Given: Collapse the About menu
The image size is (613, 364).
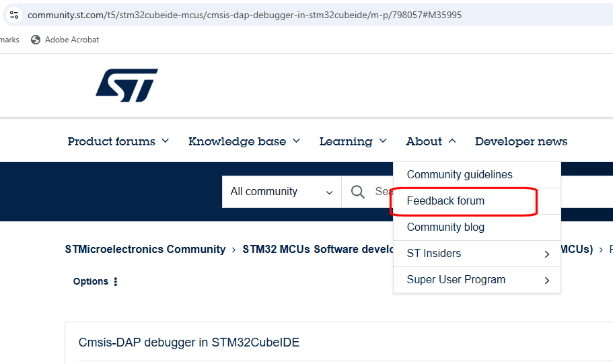Looking at the screenshot, I should (x=431, y=141).
